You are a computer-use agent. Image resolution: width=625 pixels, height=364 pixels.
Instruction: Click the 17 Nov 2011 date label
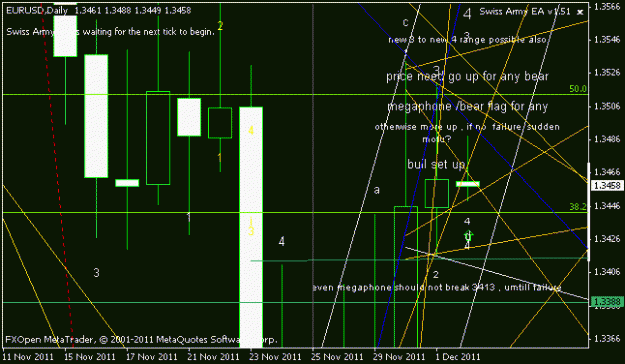[151, 356]
